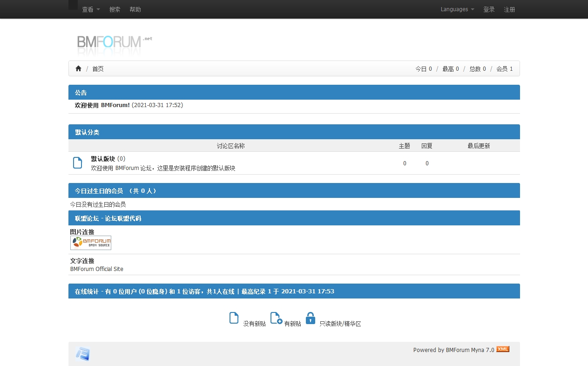
Task: Click 登录 to sign in
Action: pyautogui.click(x=489, y=9)
